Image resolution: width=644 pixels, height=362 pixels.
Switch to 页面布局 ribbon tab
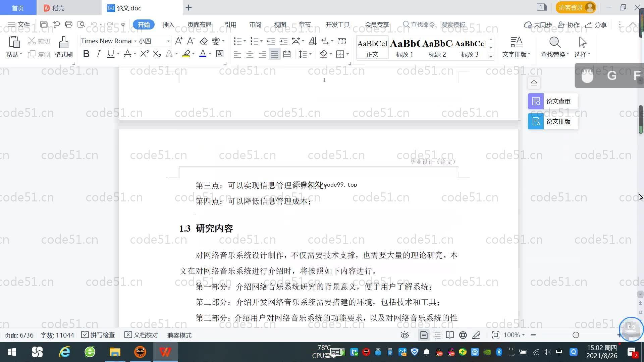[x=200, y=25]
